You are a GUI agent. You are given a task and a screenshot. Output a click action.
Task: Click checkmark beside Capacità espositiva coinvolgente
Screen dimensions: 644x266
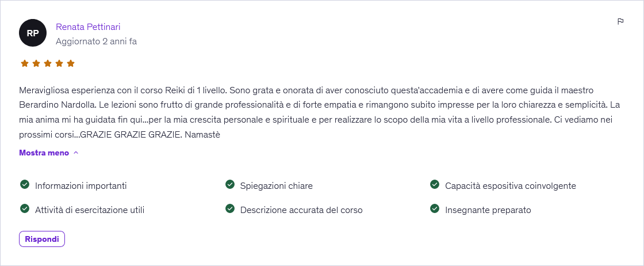(x=435, y=185)
